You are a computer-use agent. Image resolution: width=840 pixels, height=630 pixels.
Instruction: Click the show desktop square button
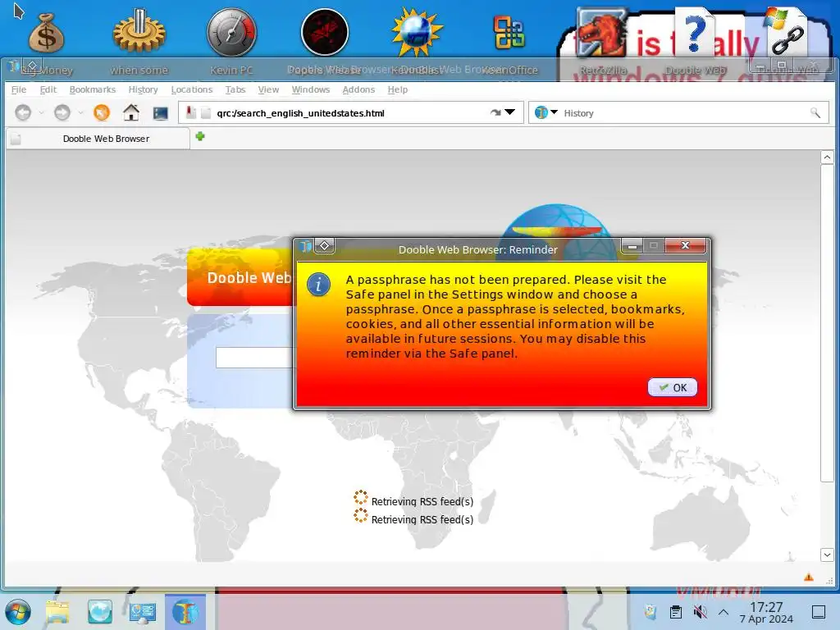(x=818, y=612)
